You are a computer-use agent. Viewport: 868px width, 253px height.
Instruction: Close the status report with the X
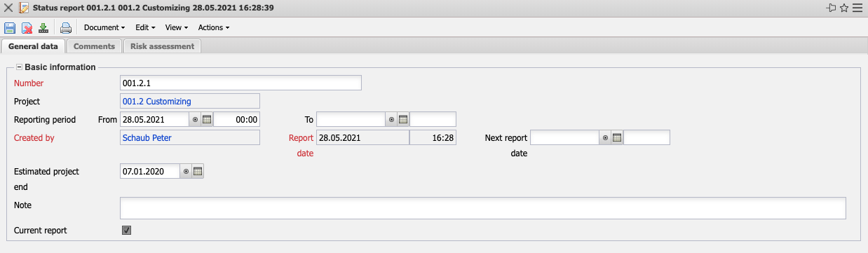pyautogui.click(x=8, y=8)
